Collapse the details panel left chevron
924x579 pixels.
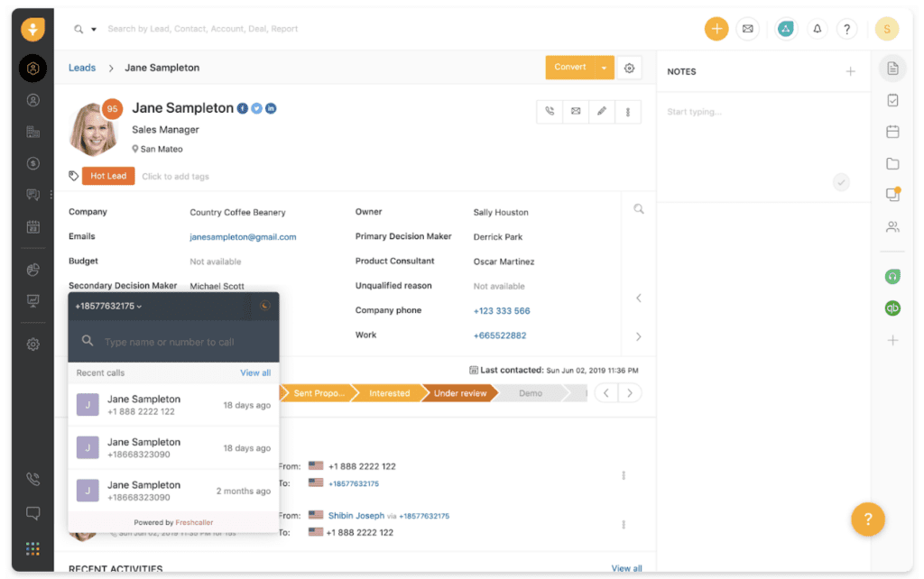[639, 298]
